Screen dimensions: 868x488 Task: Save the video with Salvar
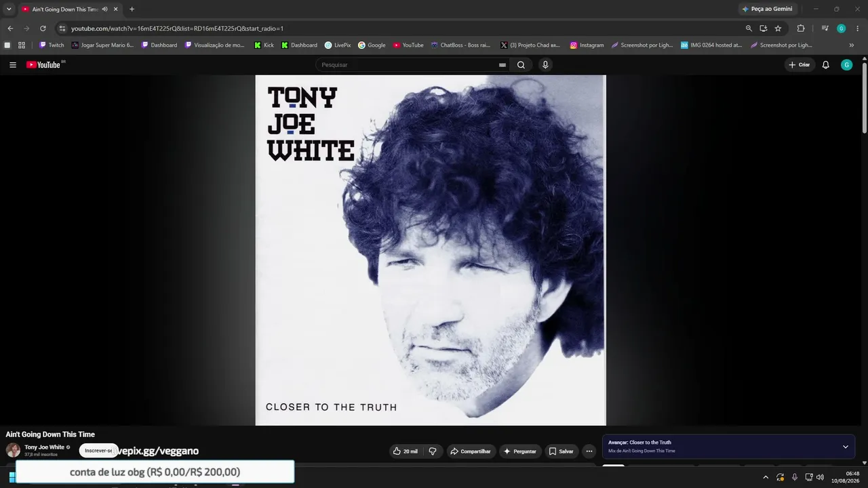pyautogui.click(x=561, y=451)
